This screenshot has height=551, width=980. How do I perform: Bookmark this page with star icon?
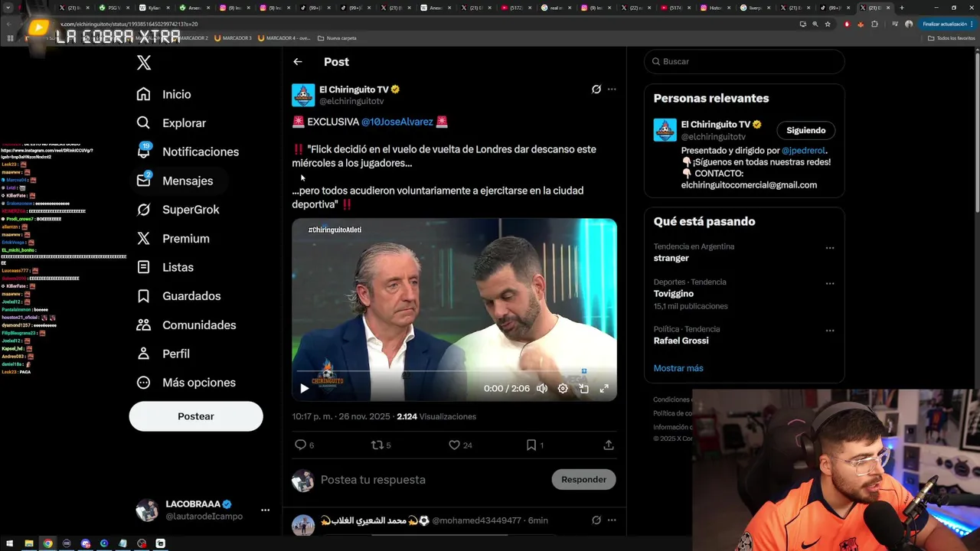[828, 24]
